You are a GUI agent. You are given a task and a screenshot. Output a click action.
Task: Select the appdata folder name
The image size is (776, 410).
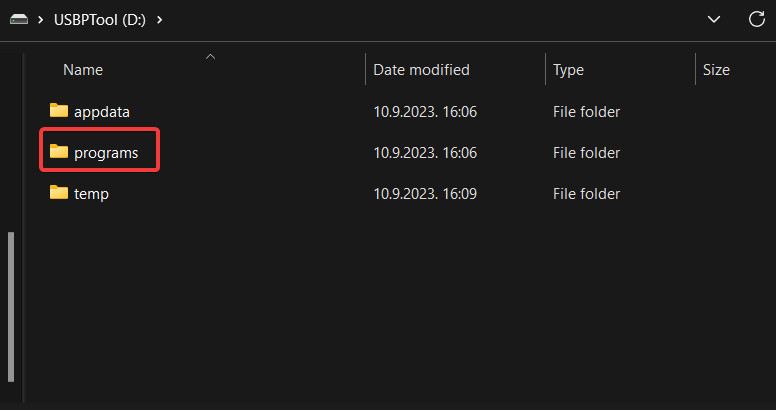[x=102, y=112]
